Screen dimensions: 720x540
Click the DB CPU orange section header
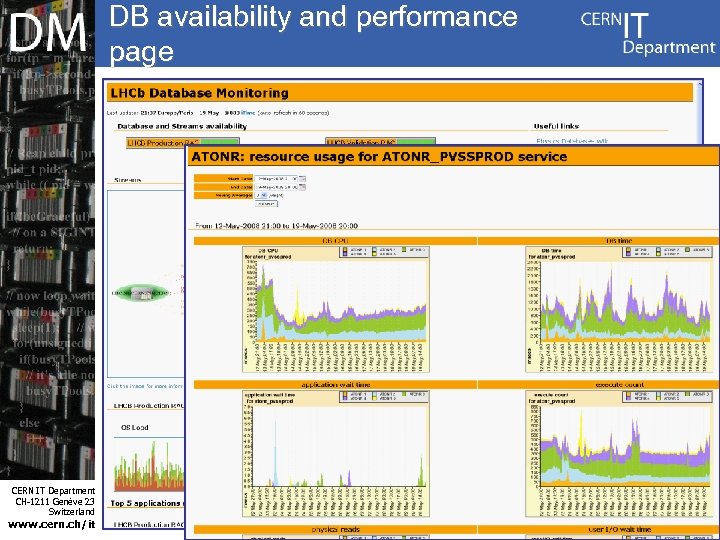pyautogui.click(x=336, y=241)
